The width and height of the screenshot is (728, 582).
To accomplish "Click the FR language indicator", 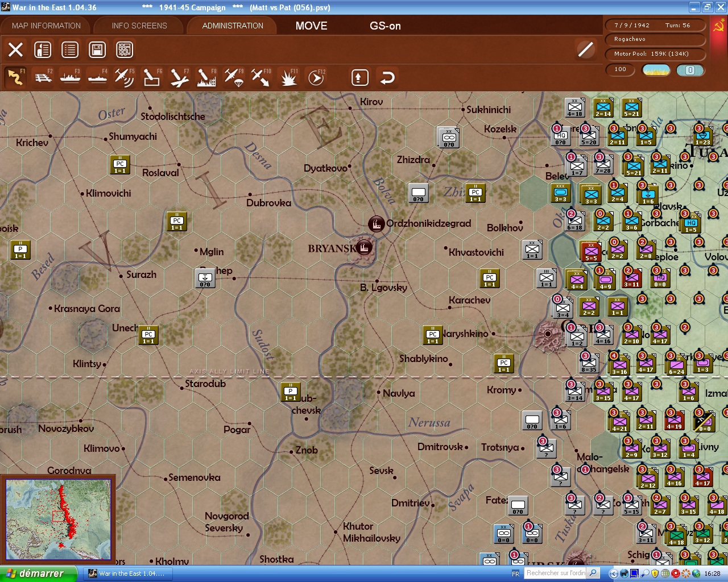I will 515,573.
